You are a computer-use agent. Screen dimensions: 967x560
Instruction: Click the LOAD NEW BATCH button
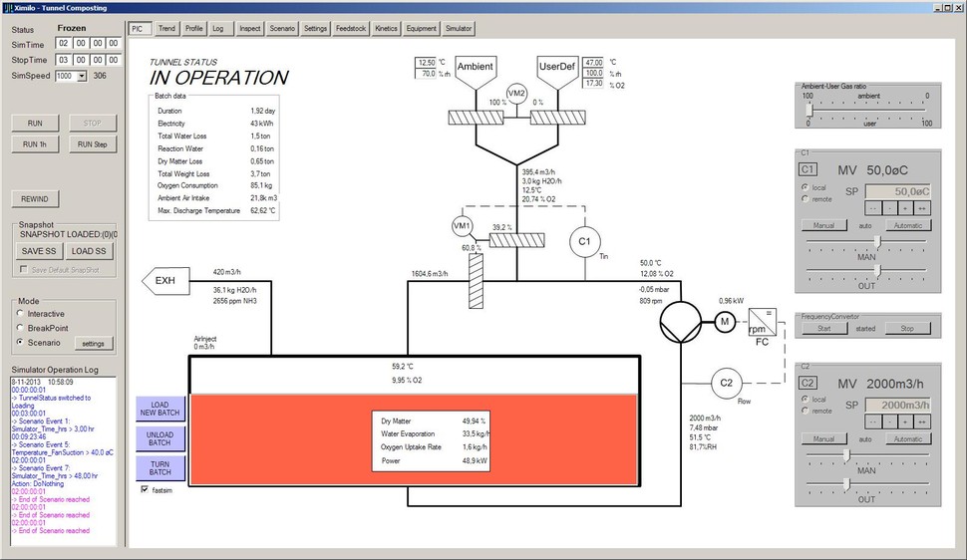pos(160,409)
